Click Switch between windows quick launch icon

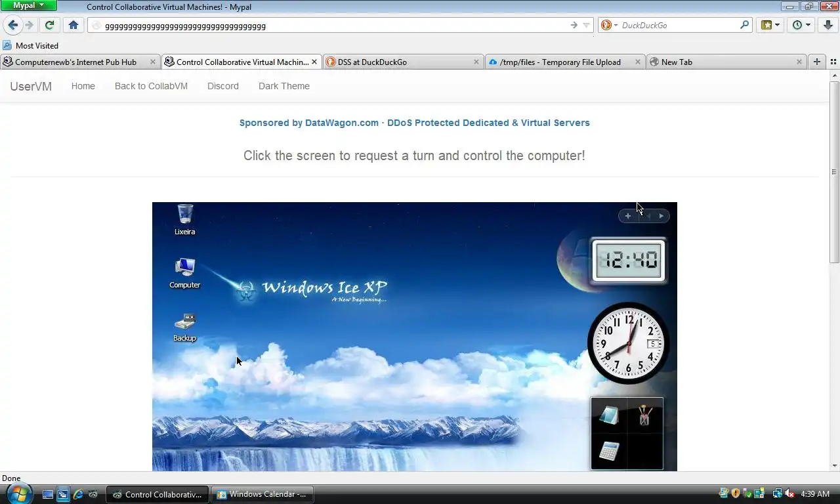coord(63,494)
